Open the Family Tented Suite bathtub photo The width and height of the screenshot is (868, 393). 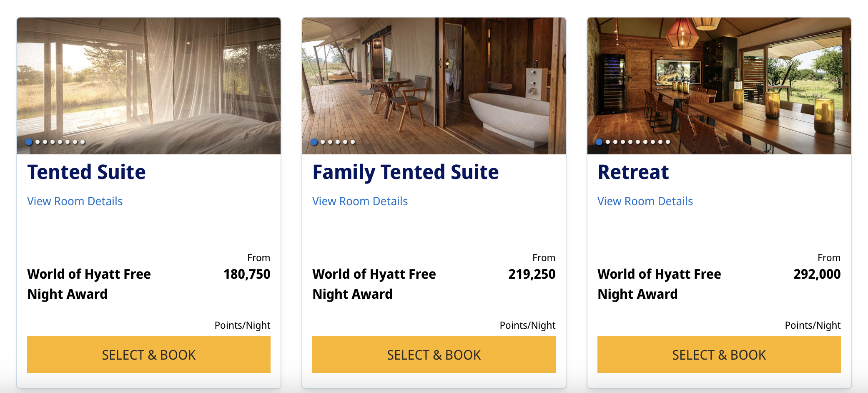tap(434, 79)
